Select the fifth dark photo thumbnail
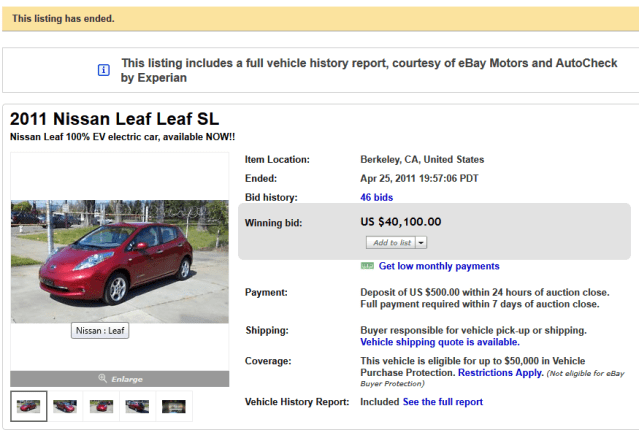Screen dimensions: 639x430 173,406
